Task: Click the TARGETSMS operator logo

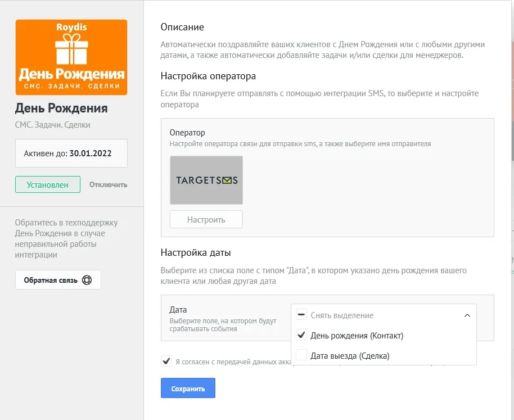Action: point(206,180)
